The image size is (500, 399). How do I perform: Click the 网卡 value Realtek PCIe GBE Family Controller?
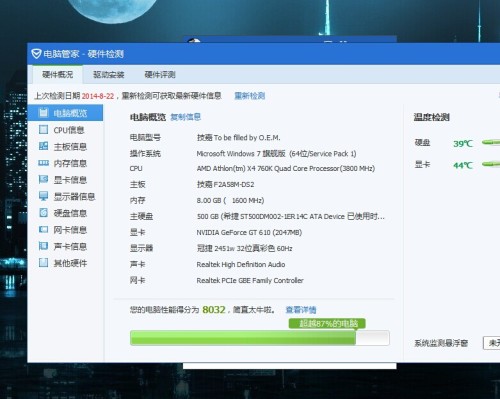point(250,281)
